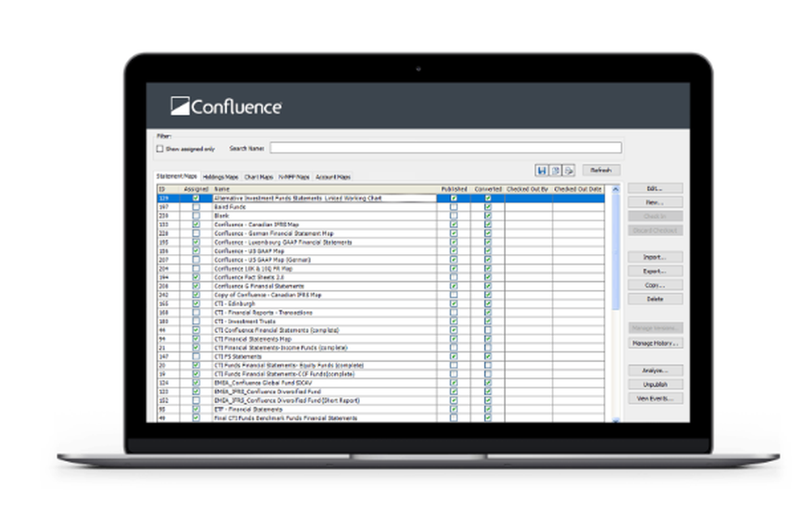Click the scrollbar up arrow of the table
Image resolution: width=812 pixels, height=518 pixels.
pyautogui.click(x=615, y=190)
